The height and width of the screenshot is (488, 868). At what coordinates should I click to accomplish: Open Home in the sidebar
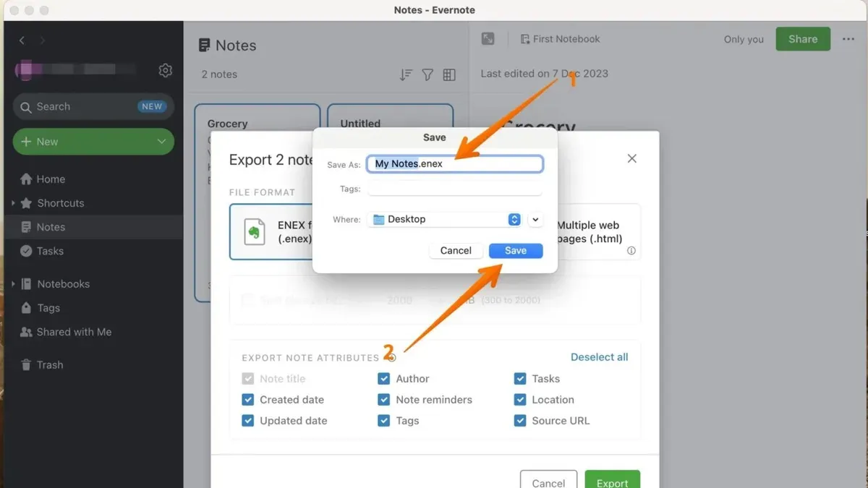pos(51,179)
